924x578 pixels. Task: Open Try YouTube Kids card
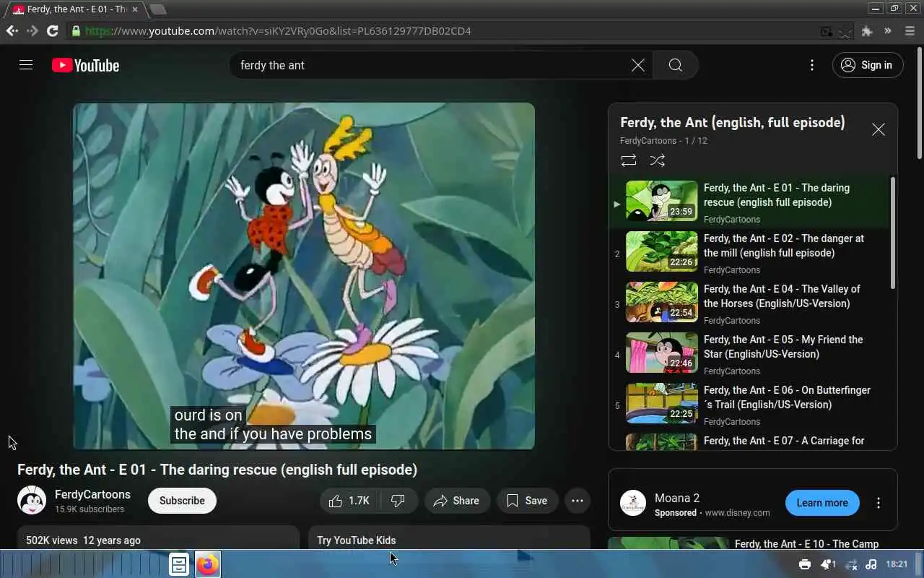click(449, 538)
